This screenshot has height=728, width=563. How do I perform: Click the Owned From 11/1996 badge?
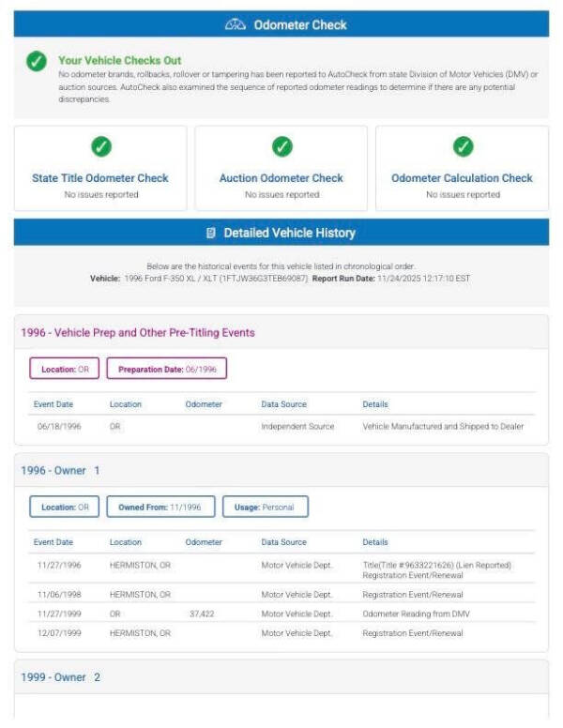(x=160, y=508)
